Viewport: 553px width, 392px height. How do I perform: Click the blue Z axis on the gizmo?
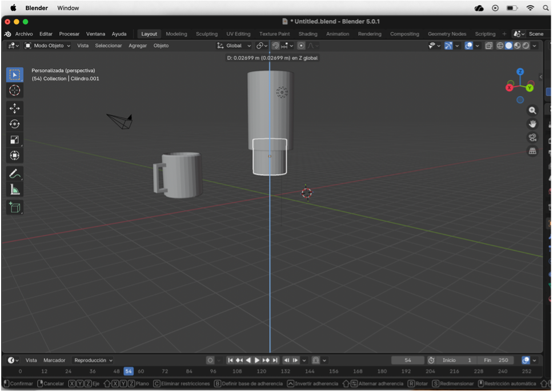pyautogui.click(x=520, y=72)
